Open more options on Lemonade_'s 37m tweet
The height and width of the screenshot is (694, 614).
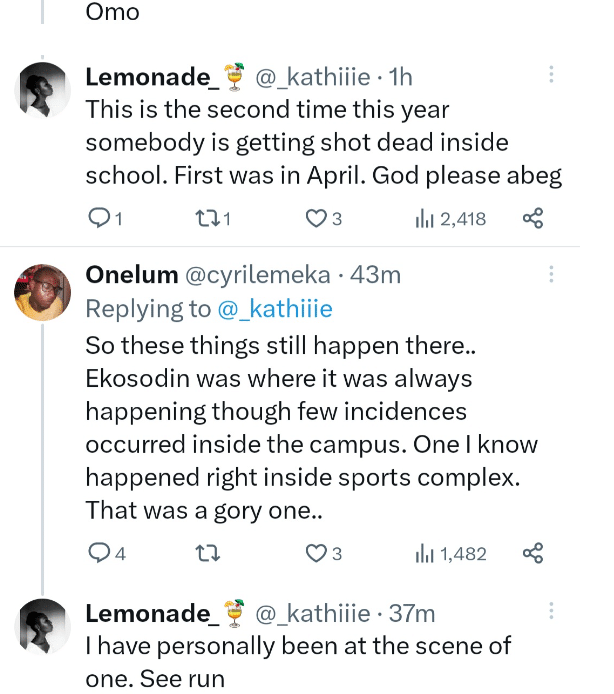click(551, 612)
